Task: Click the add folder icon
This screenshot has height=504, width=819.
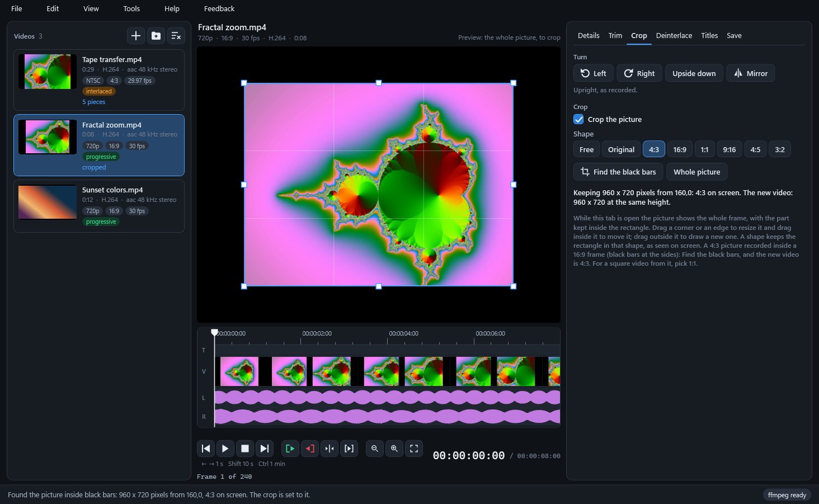Action: [156, 36]
